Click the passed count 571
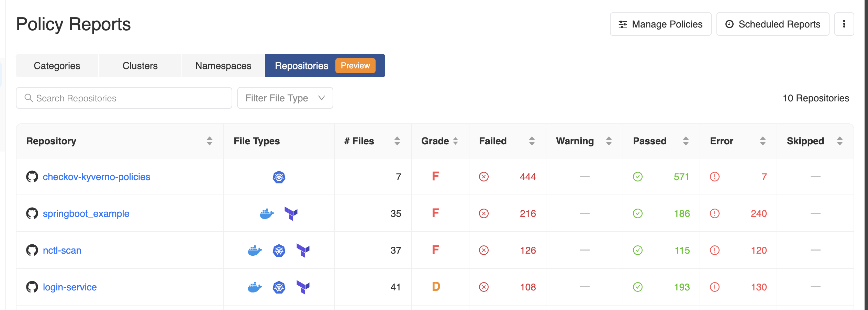 (x=682, y=177)
